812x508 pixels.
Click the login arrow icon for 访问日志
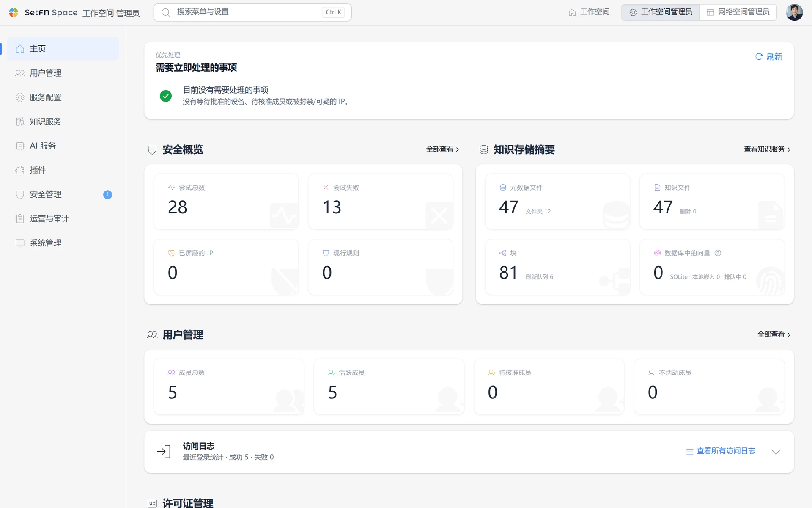(x=164, y=452)
